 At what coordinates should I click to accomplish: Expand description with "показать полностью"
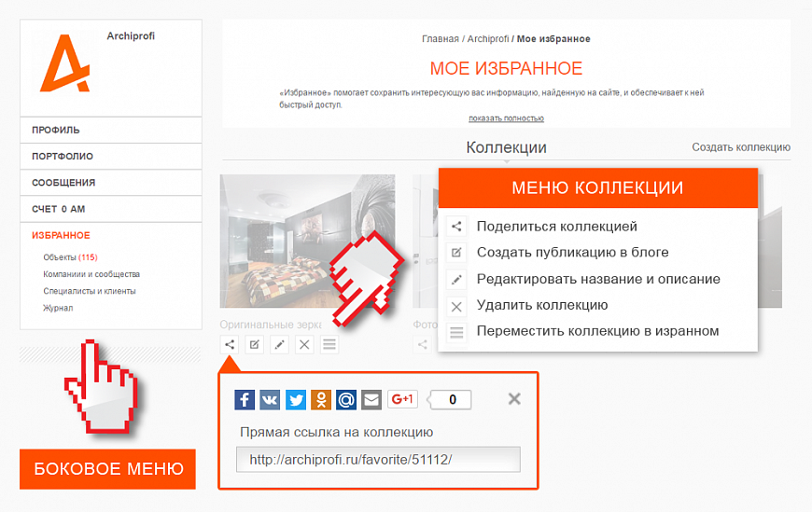506,118
